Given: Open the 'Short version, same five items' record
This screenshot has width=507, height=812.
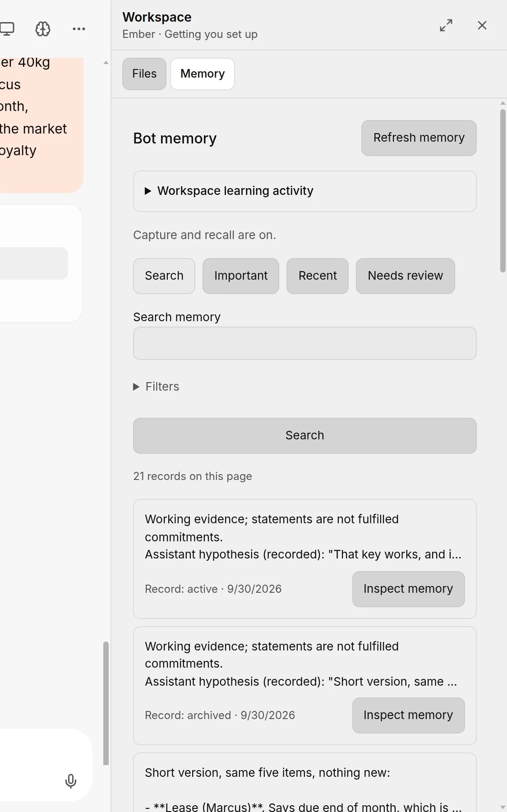Looking at the screenshot, I should 305,783.
